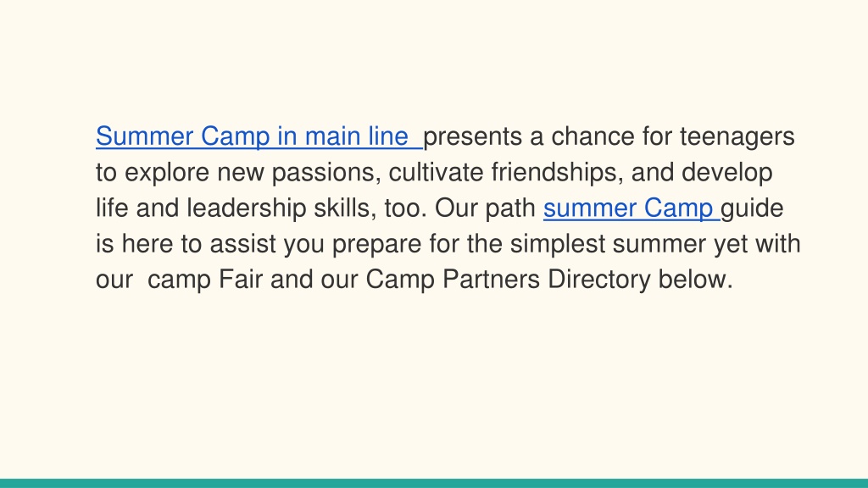Place cursor on the word "develop"

pyautogui.click(x=726, y=173)
